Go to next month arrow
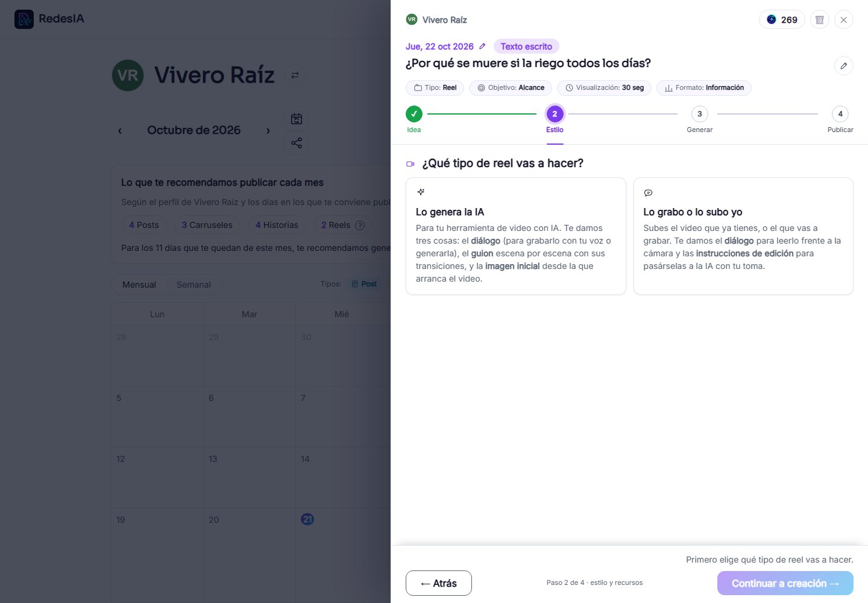 [x=268, y=131]
